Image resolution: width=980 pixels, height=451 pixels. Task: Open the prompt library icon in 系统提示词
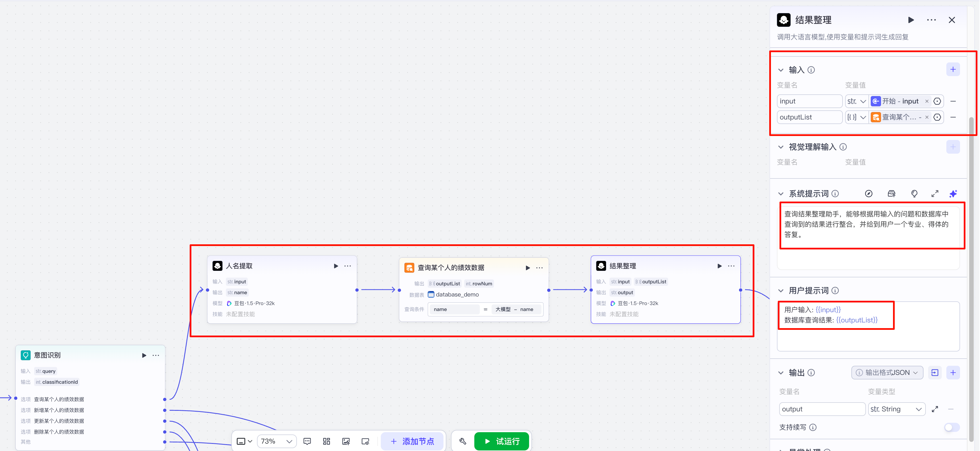click(891, 194)
